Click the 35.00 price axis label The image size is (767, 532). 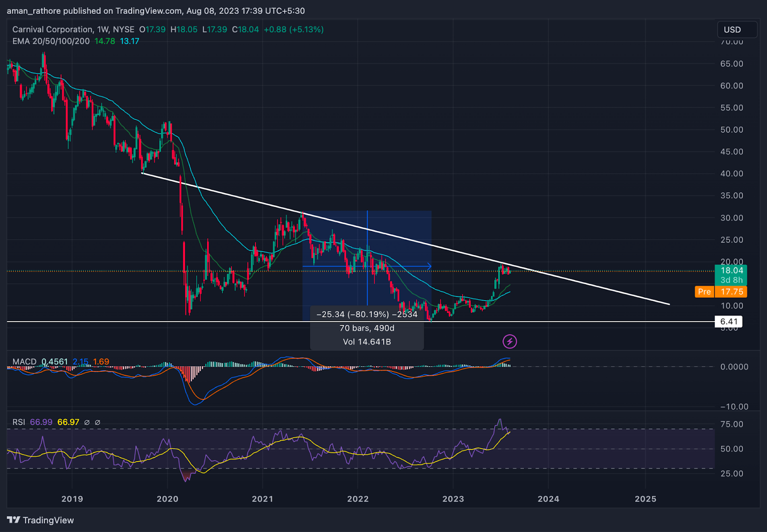[x=732, y=196]
